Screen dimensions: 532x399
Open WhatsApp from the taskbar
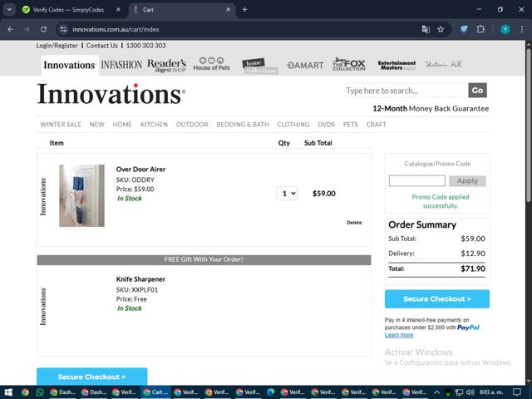(40, 392)
